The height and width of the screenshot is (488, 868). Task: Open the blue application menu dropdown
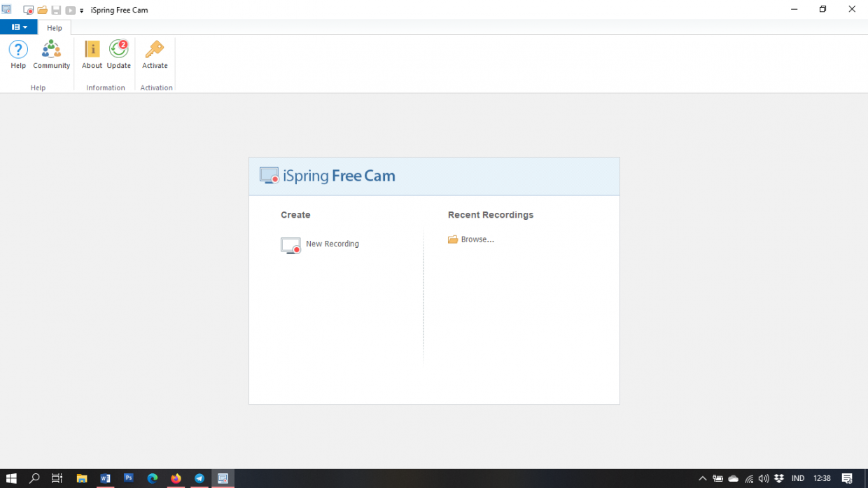[19, 27]
